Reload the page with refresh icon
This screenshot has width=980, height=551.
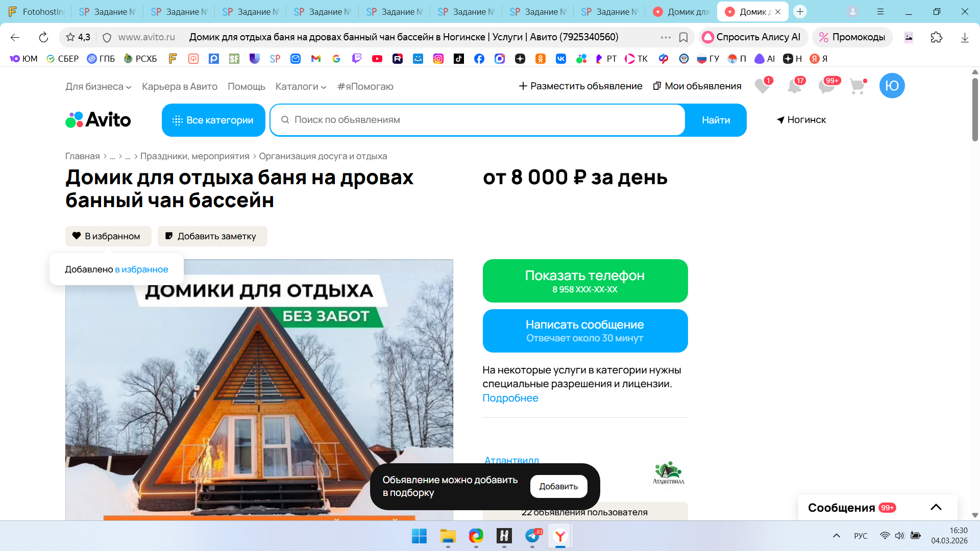43,37
